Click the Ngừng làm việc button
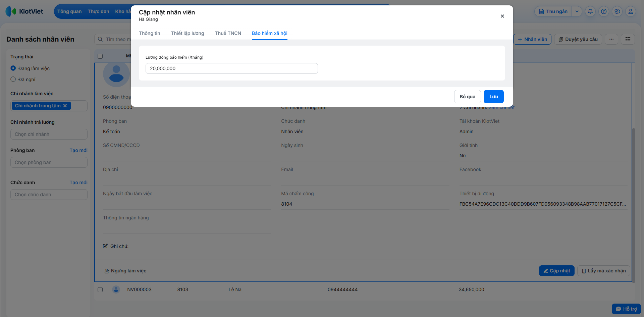This screenshot has height=317, width=644. 125,271
